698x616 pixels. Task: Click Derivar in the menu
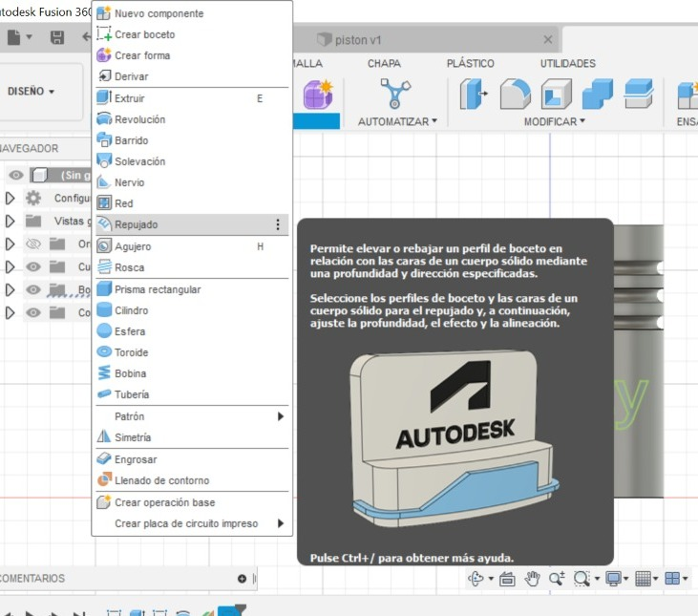pos(192,76)
